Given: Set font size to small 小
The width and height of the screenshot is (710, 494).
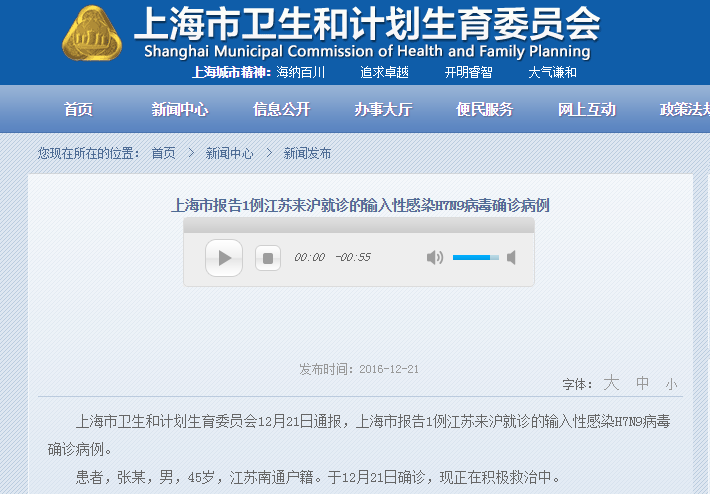Looking at the screenshot, I should click(x=671, y=384).
